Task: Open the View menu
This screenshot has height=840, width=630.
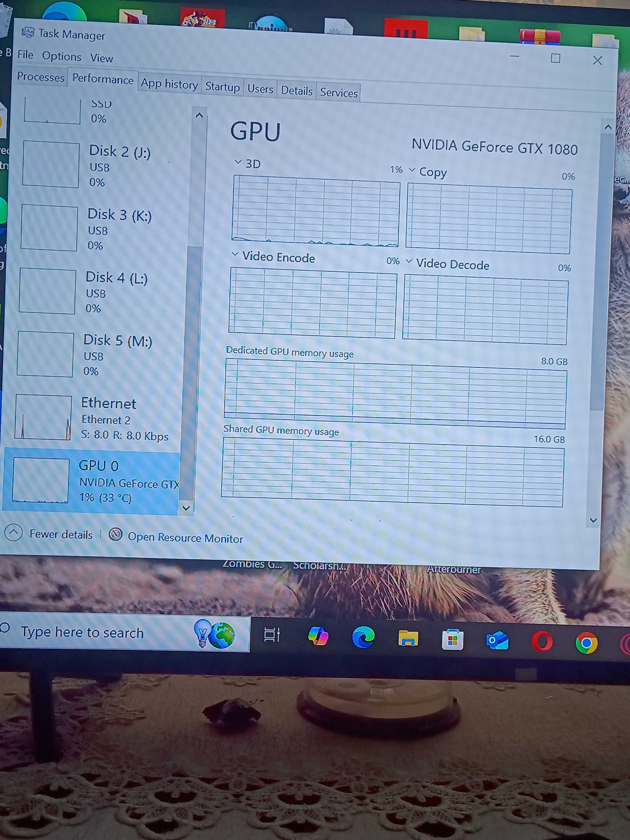Action: point(101,58)
